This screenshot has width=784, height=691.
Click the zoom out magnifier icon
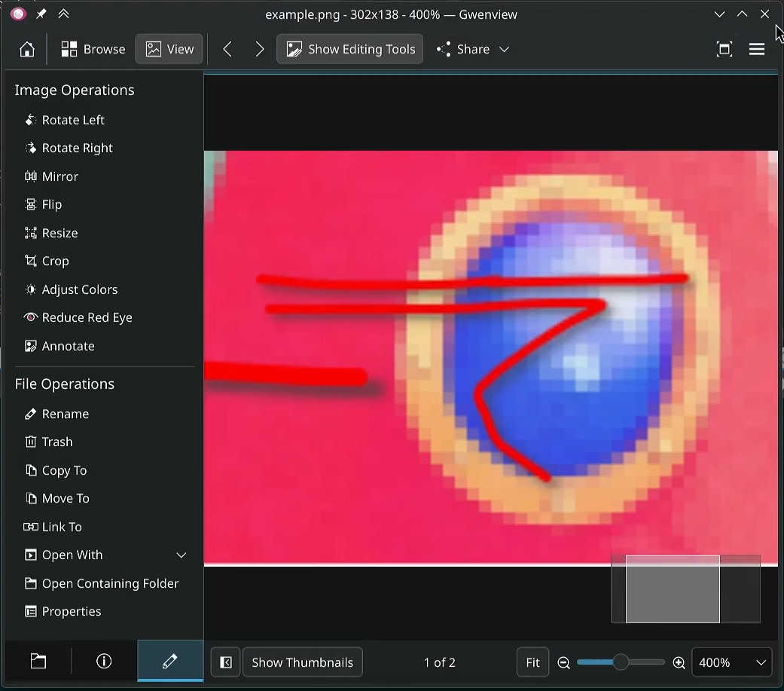pyautogui.click(x=563, y=662)
